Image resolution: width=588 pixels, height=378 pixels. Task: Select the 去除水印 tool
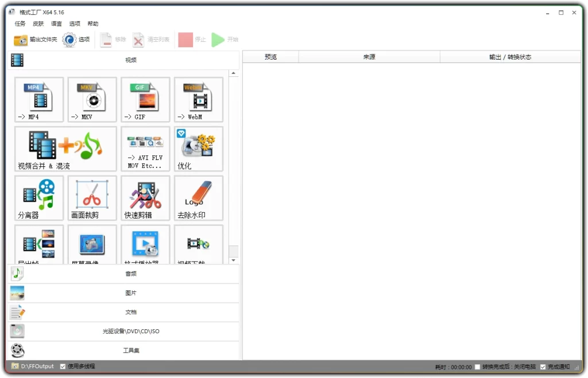tap(198, 198)
